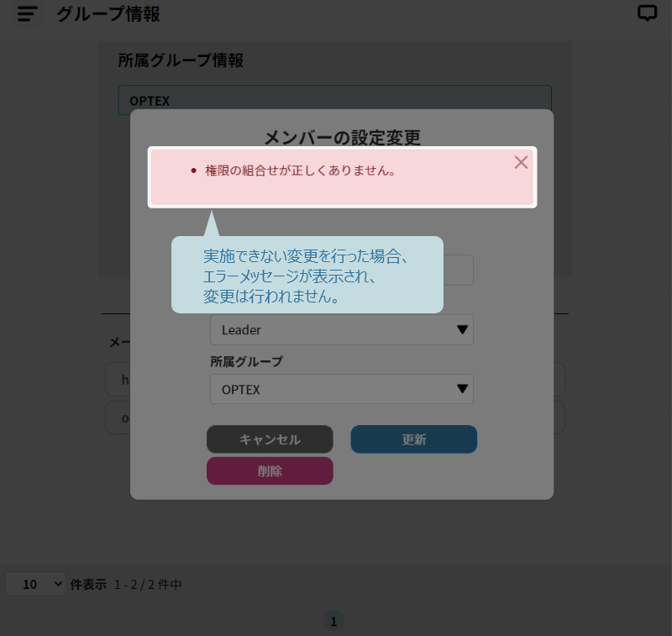Open the 所属グループ OPTEX dropdown

(x=342, y=389)
